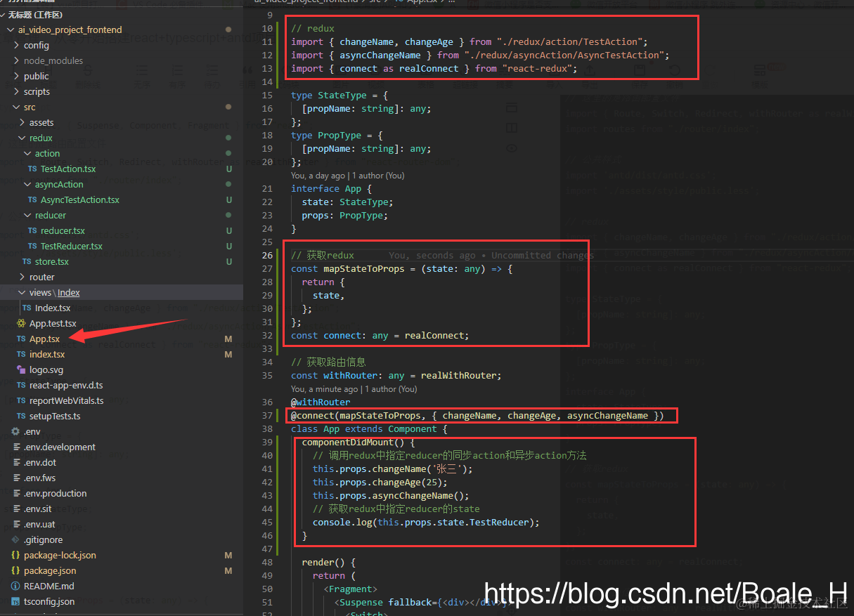Click the TS icon beside App.tsx

click(21, 339)
